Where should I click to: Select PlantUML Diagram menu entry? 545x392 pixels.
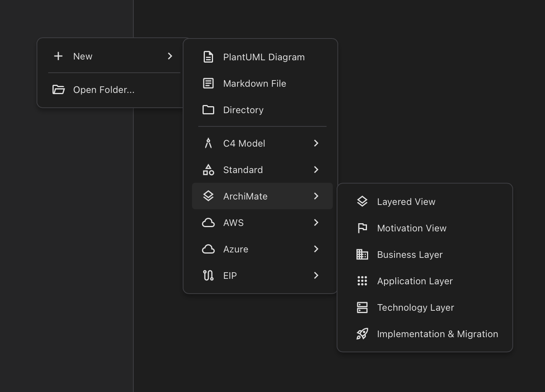[x=262, y=57]
